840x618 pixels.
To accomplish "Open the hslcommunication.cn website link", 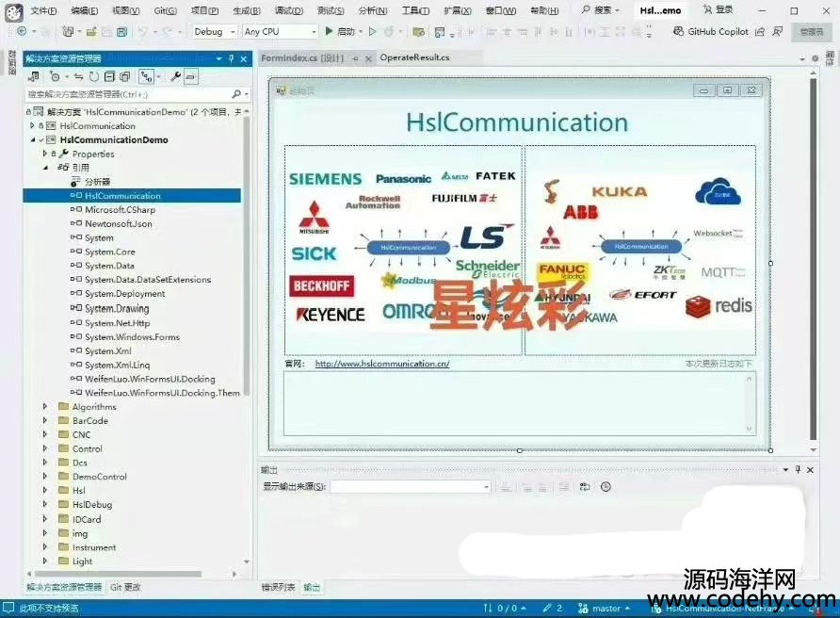I will [x=382, y=364].
